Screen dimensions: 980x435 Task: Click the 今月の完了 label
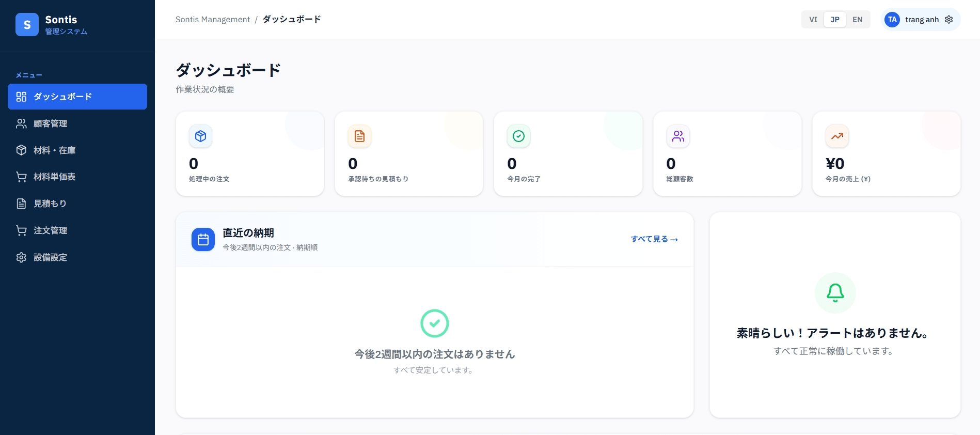click(524, 179)
